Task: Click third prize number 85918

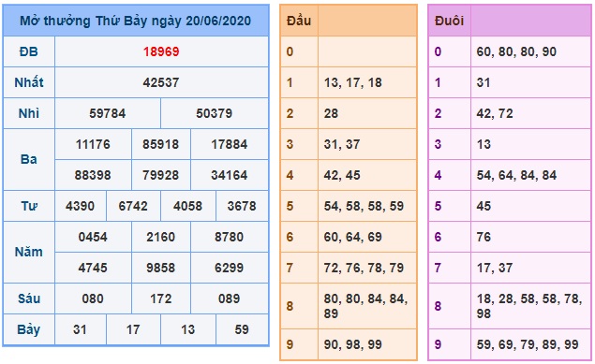Action: tap(161, 144)
